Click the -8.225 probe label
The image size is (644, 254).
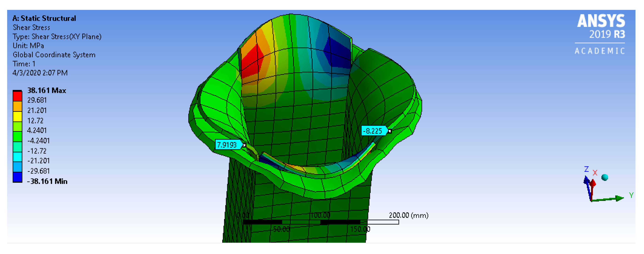373,131
